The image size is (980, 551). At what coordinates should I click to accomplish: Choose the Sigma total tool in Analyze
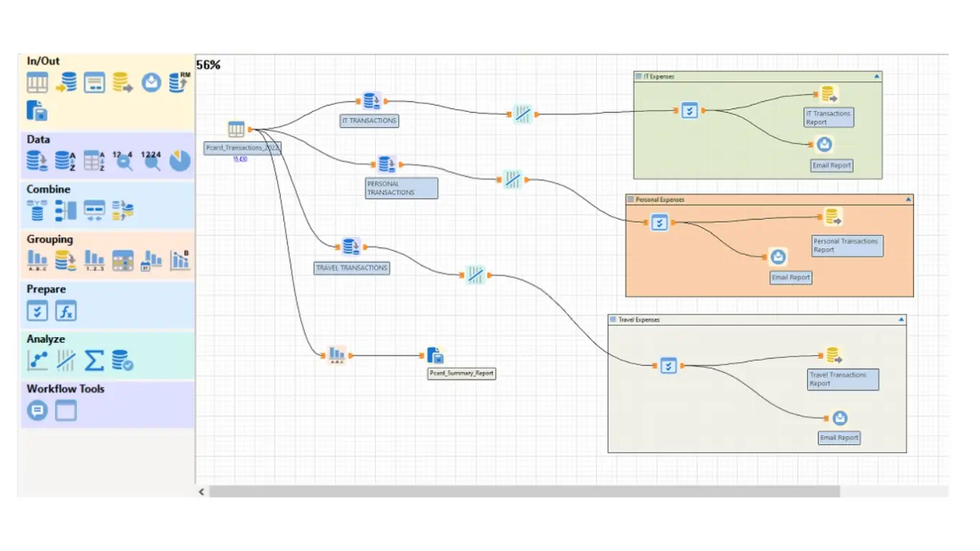[94, 360]
